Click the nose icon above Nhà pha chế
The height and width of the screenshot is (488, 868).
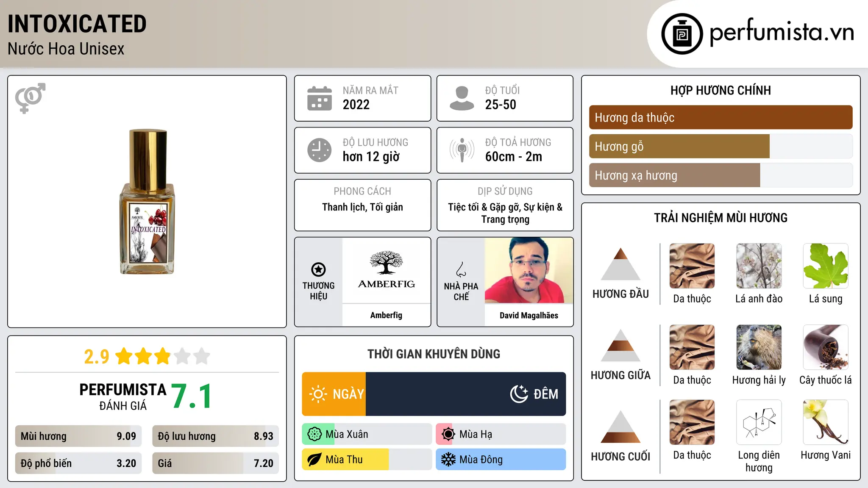coord(461,269)
